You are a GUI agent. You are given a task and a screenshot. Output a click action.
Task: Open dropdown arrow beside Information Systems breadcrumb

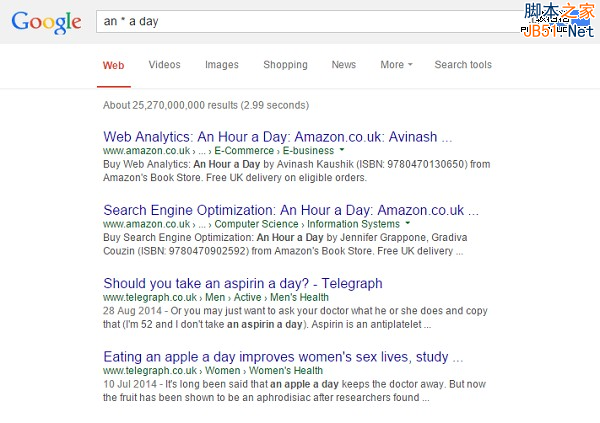[x=407, y=224]
